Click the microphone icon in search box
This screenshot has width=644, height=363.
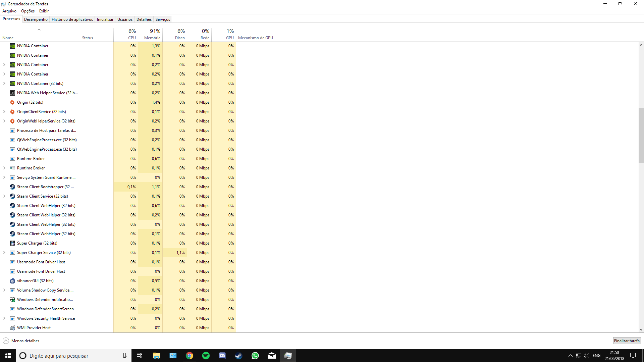click(124, 356)
